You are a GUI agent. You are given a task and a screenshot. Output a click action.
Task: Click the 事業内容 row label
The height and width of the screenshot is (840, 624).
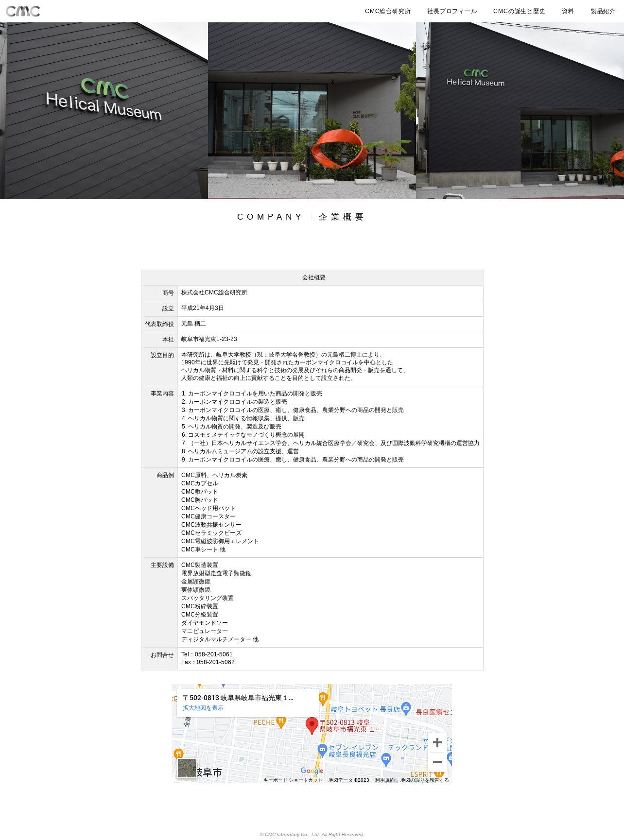[162, 394]
